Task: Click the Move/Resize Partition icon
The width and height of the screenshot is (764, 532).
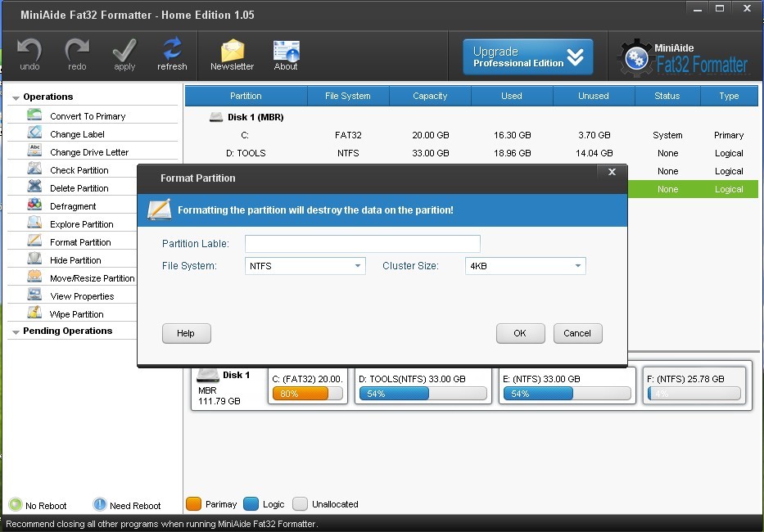Action: (x=34, y=277)
